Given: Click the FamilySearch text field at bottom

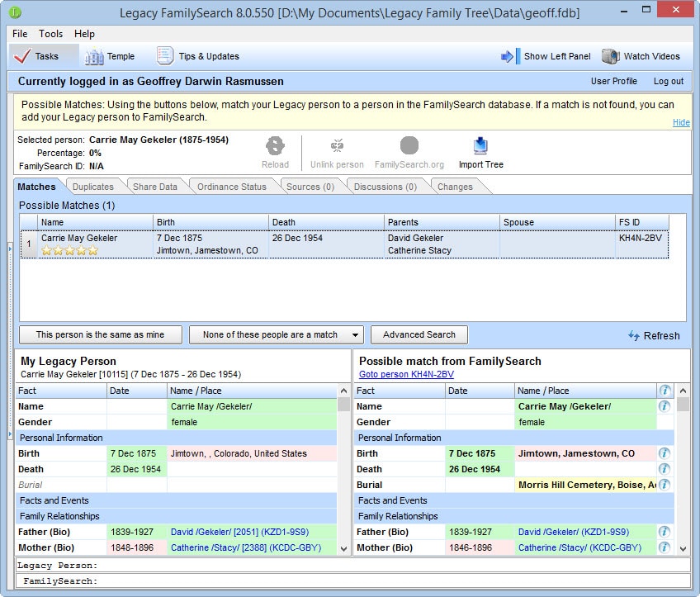Looking at the screenshot, I should [x=352, y=581].
